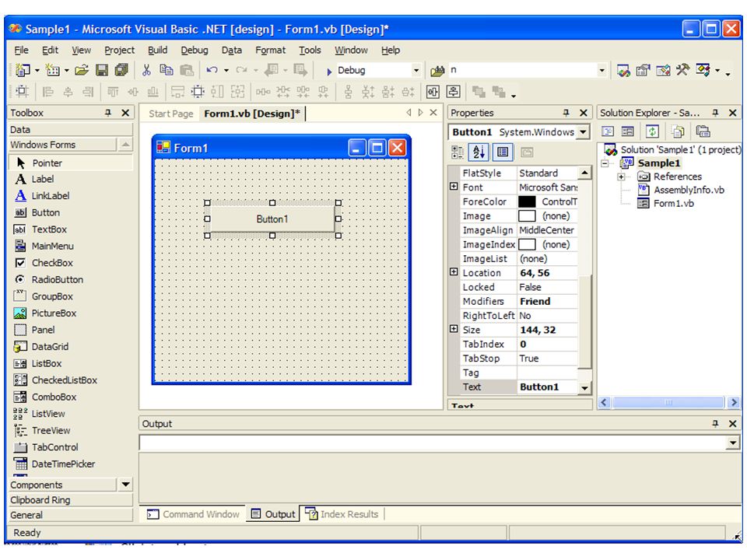Expand the References node in Solution Explorer
Viewport: 747px width, 560px height.
click(621, 177)
